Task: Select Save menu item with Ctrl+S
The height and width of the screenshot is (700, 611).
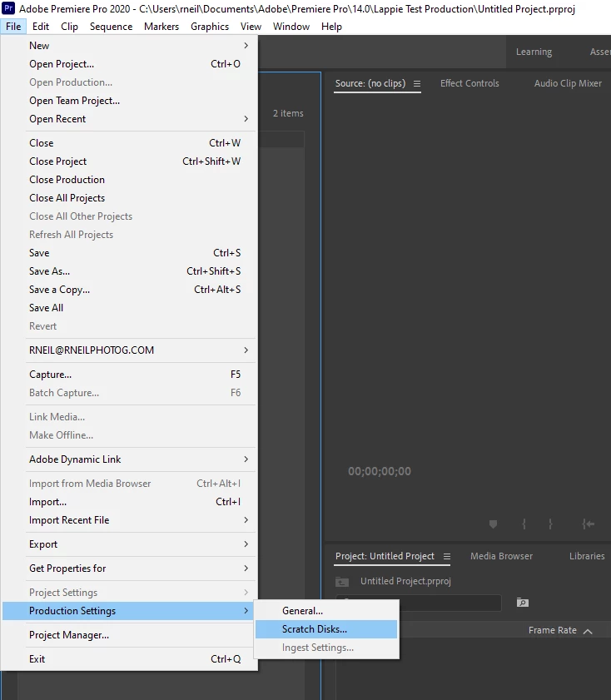Action: 129,253
